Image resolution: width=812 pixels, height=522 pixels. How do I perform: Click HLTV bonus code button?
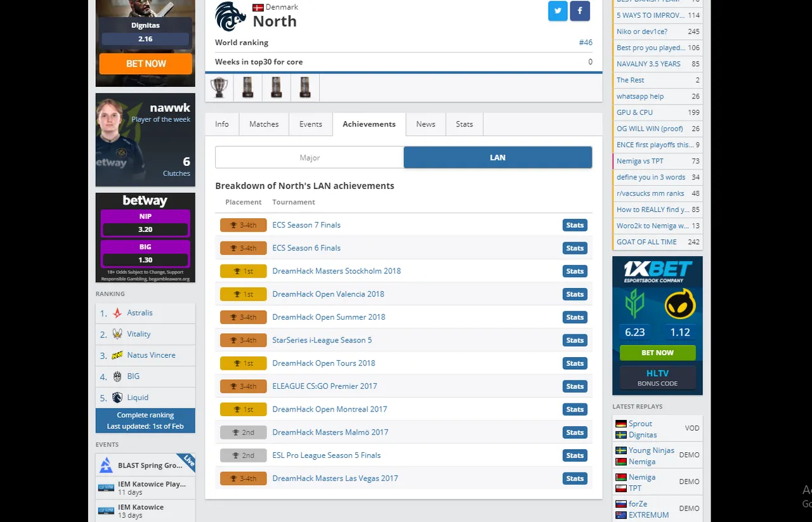[x=657, y=377]
